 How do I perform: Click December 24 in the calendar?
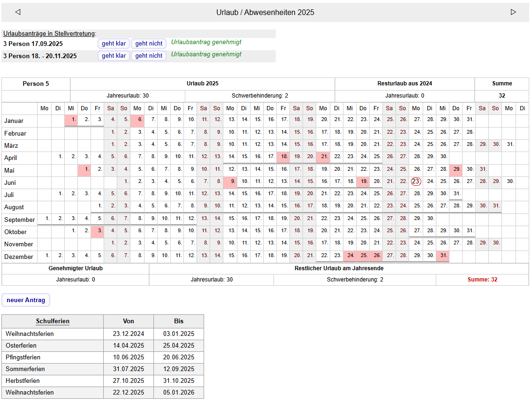(x=350, y=256)
